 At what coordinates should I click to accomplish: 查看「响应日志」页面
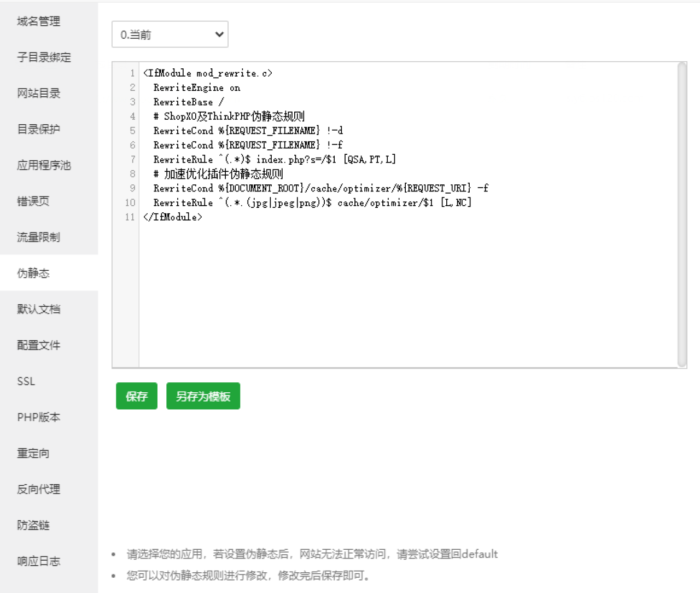(39, 561)
